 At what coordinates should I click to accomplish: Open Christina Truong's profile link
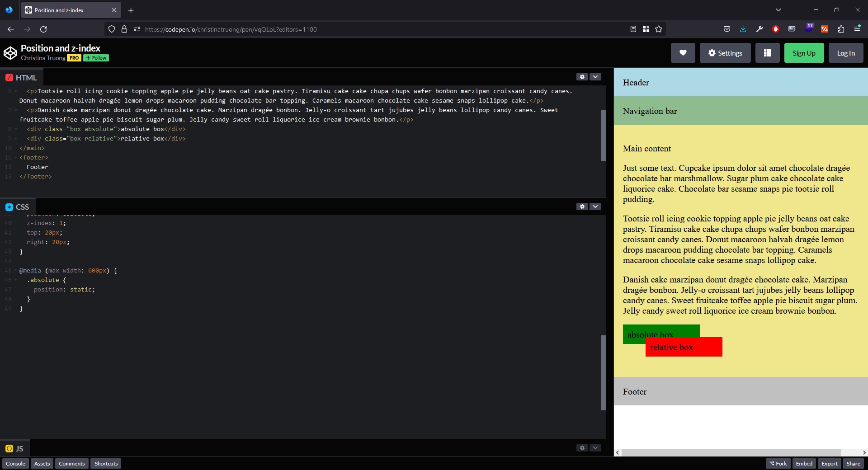[43, 58]
